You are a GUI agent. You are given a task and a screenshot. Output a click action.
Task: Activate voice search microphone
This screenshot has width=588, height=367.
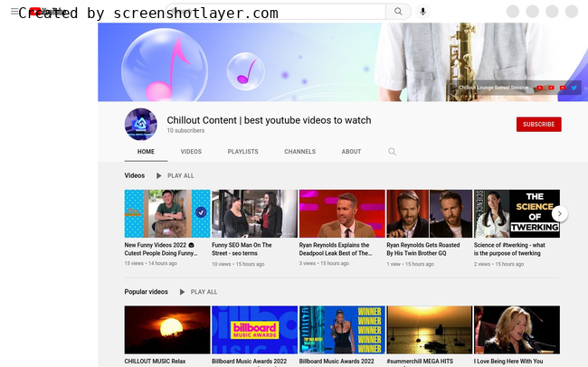422,12
